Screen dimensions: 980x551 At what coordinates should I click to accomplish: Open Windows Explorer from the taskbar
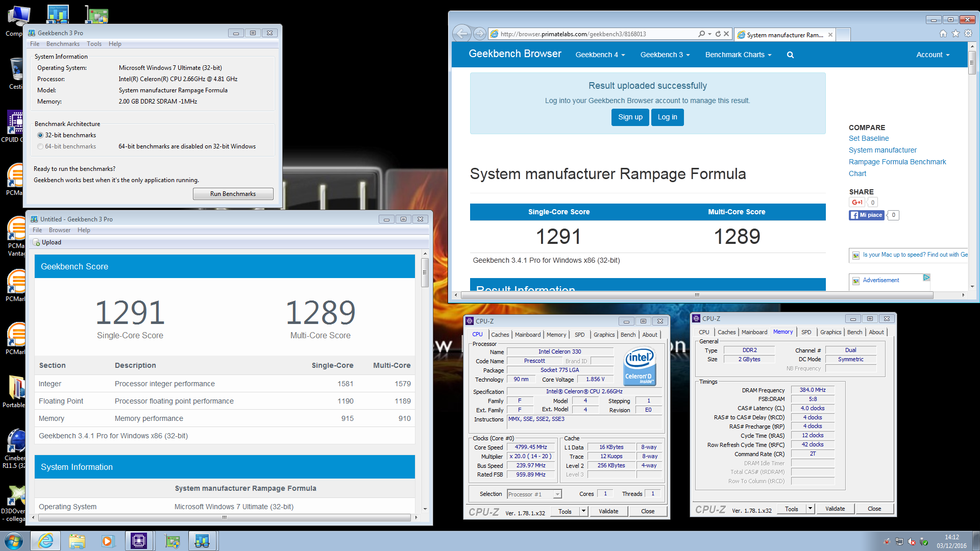pyautogui.click(x=77, y=541)
